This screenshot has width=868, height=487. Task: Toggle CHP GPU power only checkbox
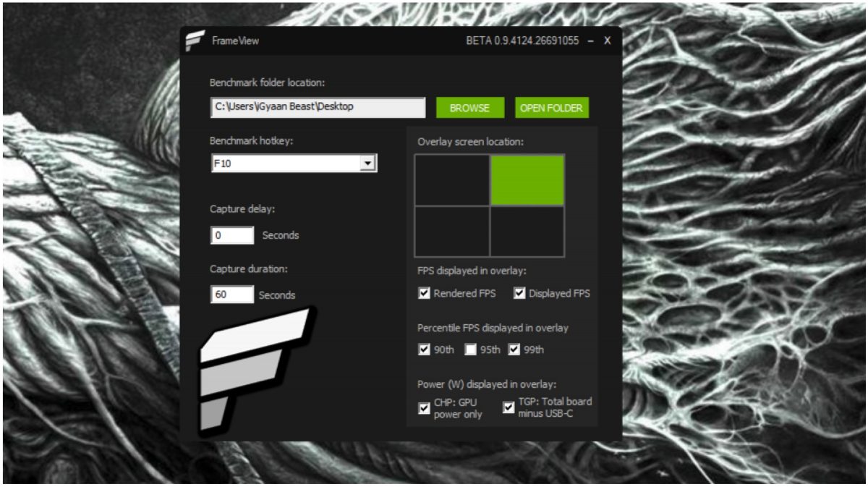click(x=425, y=408)
